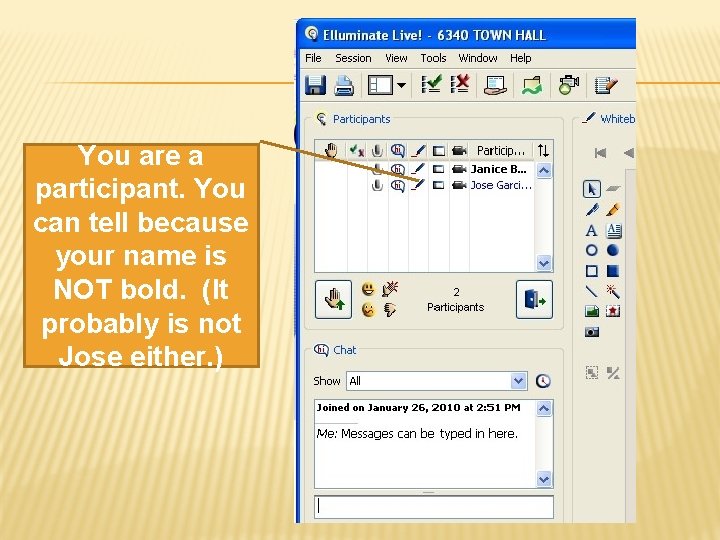This screenshot has height=540, width=720.
Task: Select the text editor box tool
Action: [613, 230]
